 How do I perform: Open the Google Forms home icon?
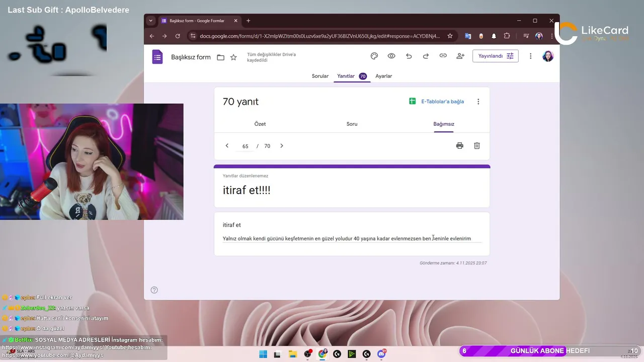[157, 57]
